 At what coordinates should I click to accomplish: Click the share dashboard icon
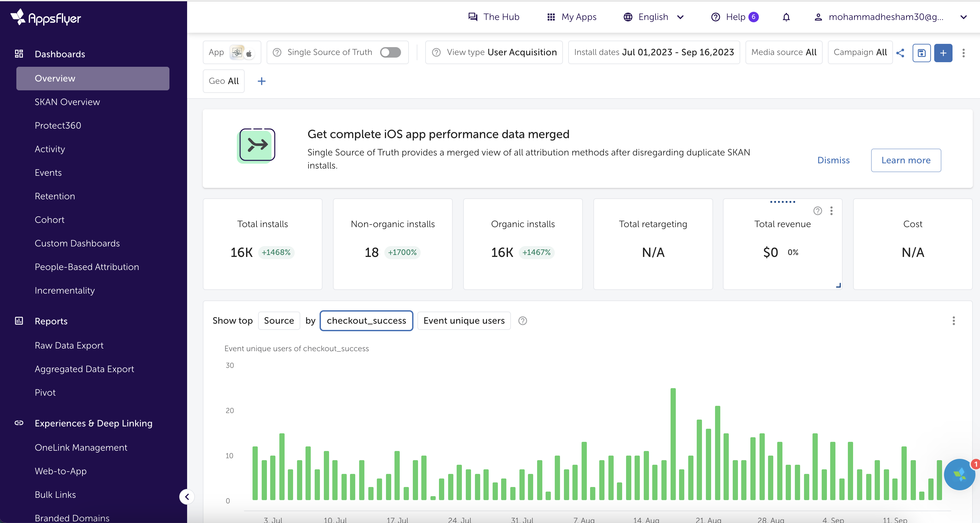pyautogui.click(x=900, y=52)
